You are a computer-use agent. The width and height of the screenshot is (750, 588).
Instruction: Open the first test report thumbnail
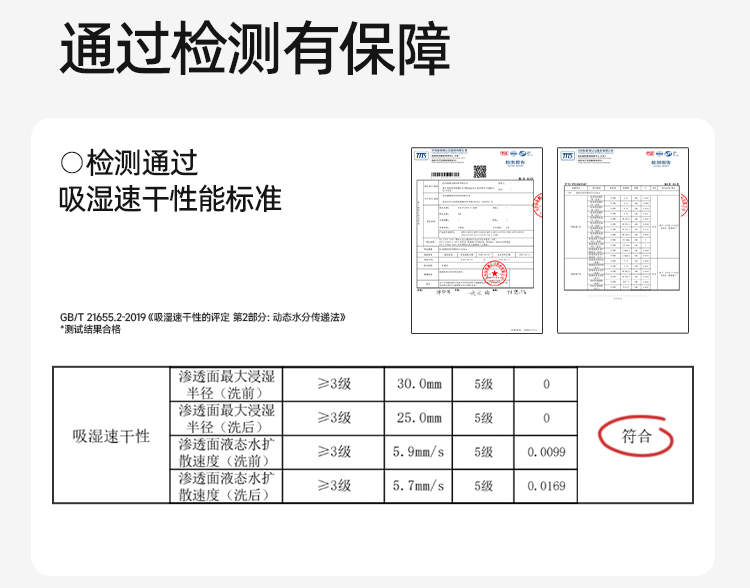pyautogui.click(x=477, y=240)
